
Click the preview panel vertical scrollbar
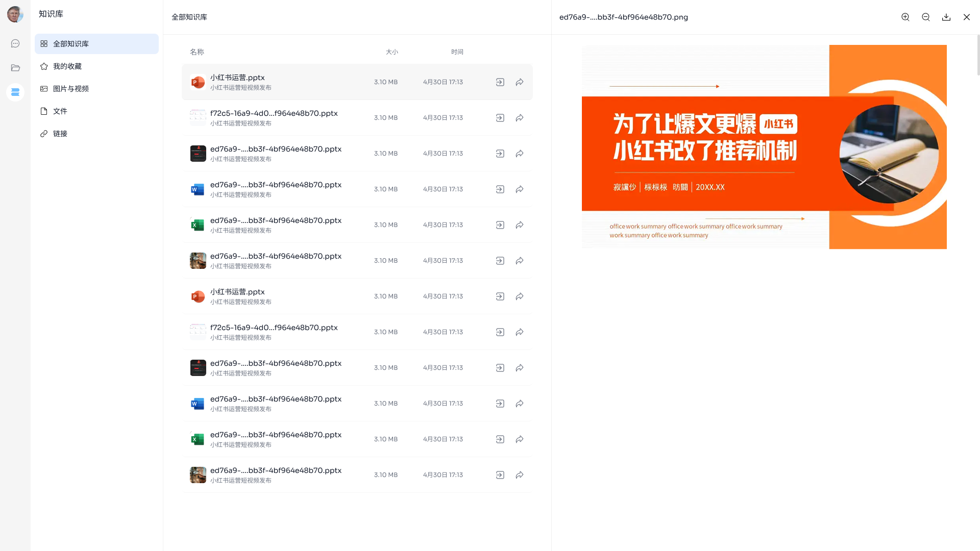(978, 55)
